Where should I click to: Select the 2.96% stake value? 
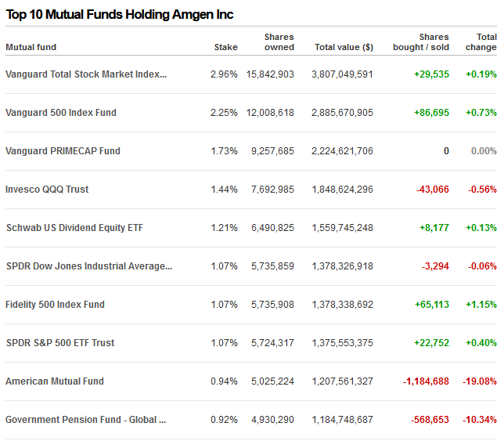pos(224,74)
